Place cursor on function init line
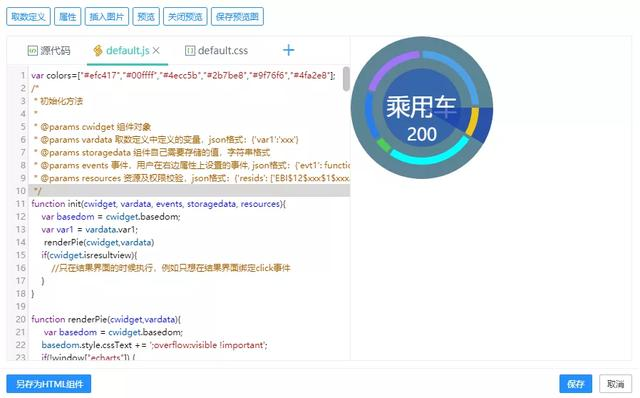 [x=159, y=204]
